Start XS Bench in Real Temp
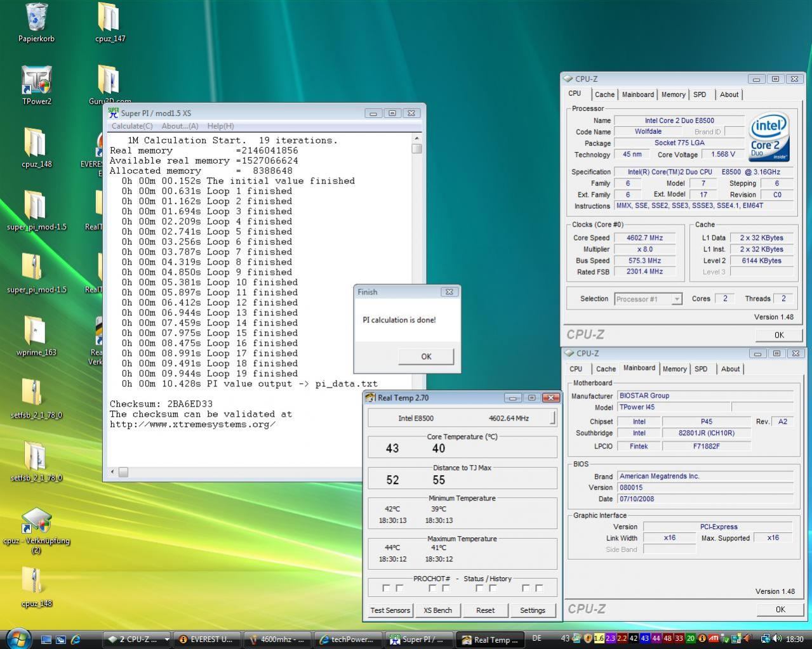Viewport: 812px width, 649px height. click(437, 610)
